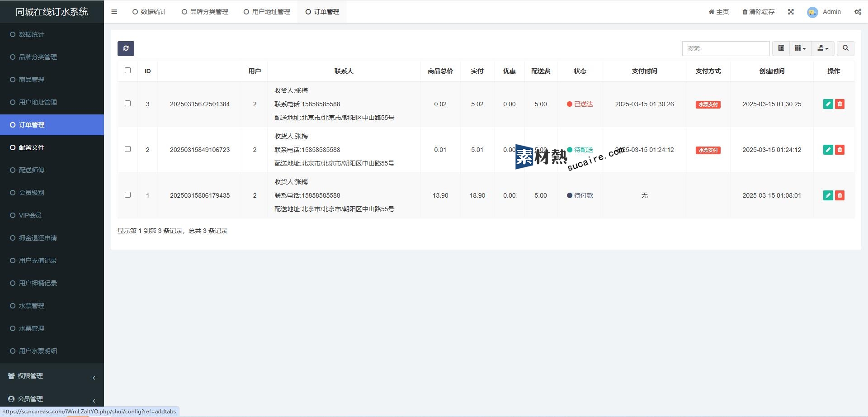Open 配置文件 in the sidebar
Image resolution: width=868 pixels, height=417 pixels.
(52, 147)
